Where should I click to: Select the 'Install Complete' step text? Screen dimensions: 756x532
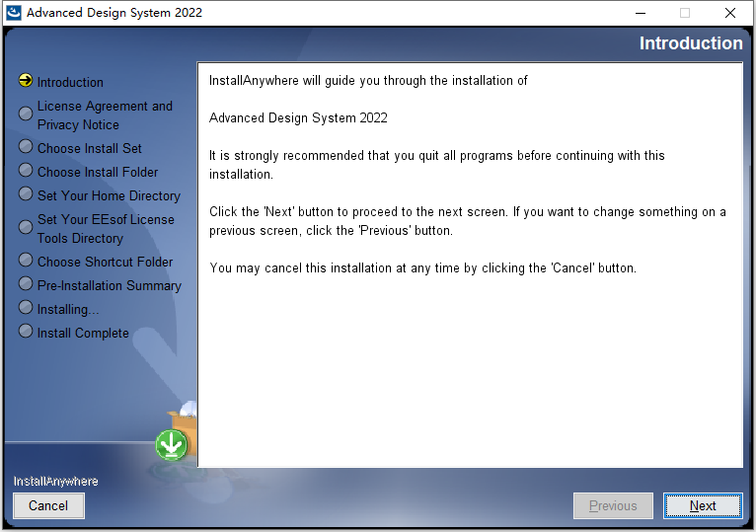(x=83, y=333)
